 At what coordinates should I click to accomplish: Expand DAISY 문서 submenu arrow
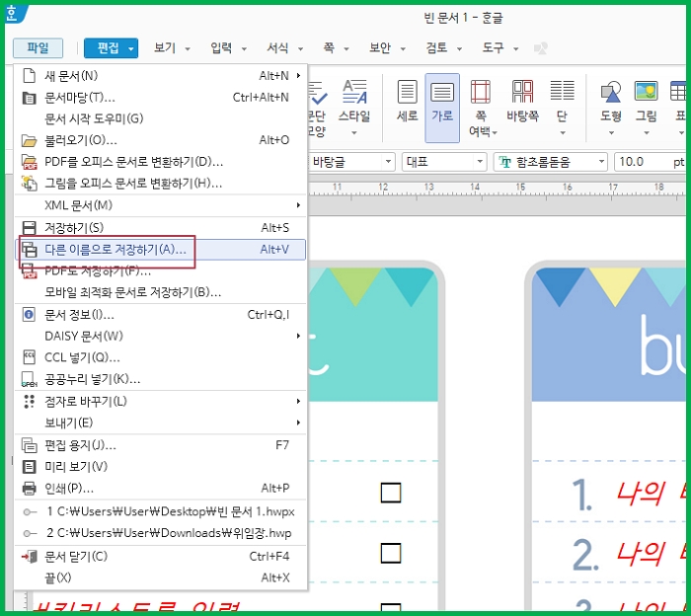298,337
